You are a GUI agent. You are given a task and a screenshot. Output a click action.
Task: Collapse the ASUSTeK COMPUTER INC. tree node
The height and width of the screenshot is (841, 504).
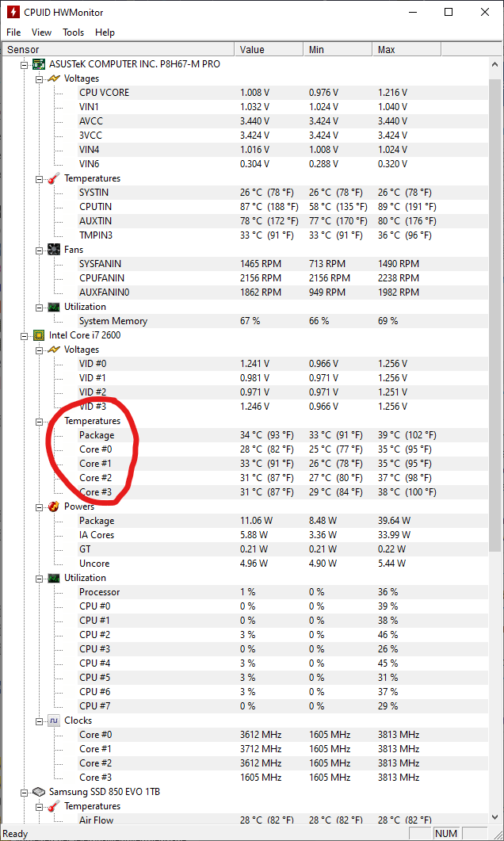pyautogui.click(x=24, y=64)
